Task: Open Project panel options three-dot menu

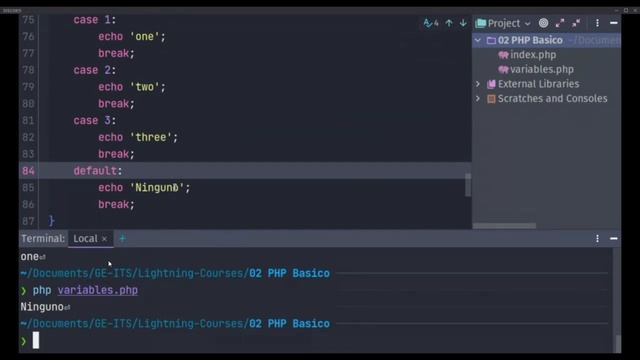Action: point(597,23)
